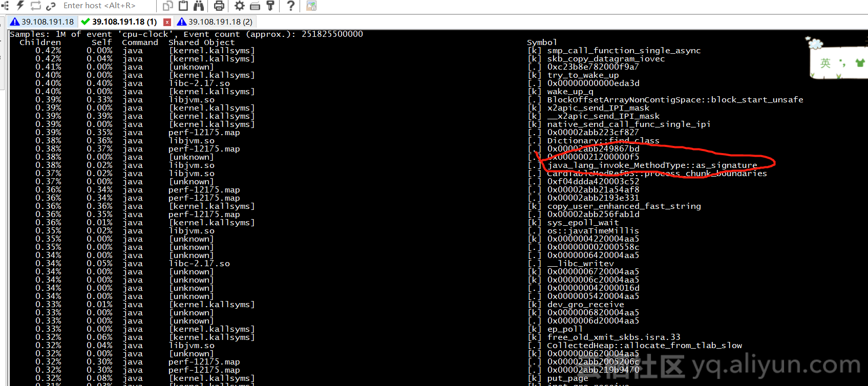
Task: Click address 0xc23b8e782000f9a7
Action: pyautogui.click(x=593, y=67)
